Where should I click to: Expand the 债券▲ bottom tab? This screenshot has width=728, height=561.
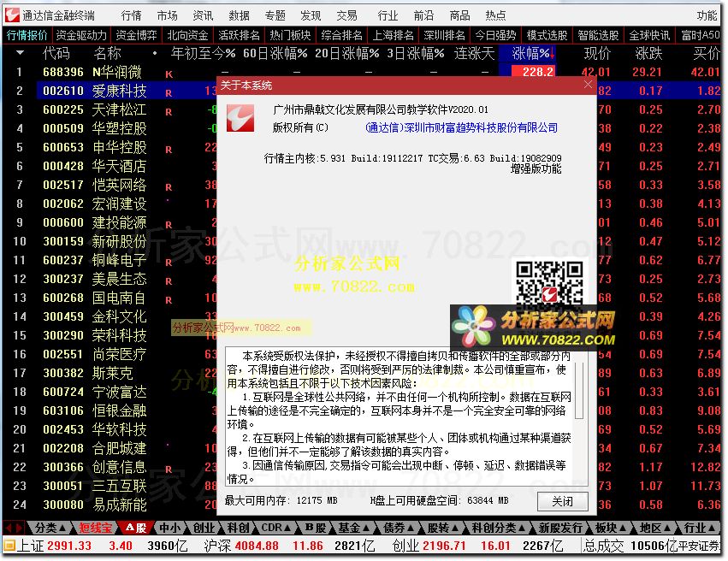coord(399,528)
